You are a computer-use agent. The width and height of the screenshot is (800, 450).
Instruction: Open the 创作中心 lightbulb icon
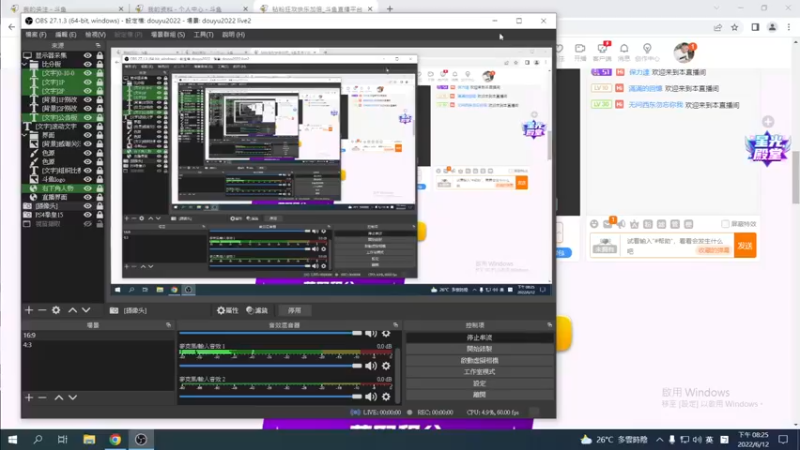point(647,52)
